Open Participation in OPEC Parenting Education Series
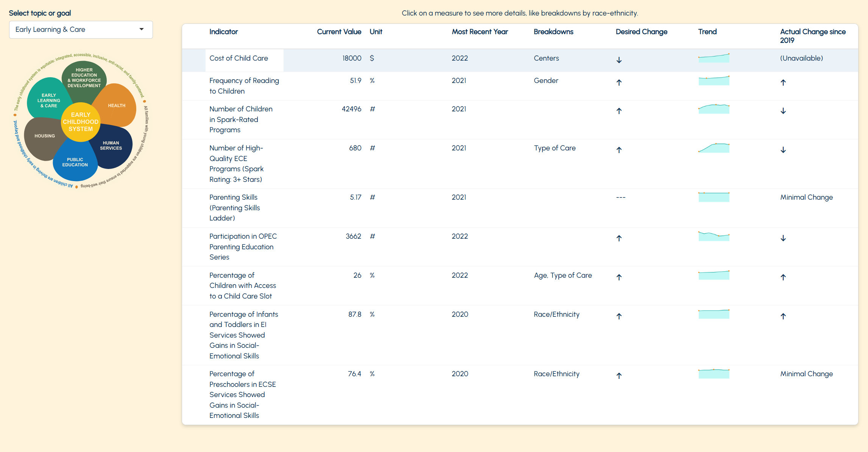The width and height of the screenshot is (868, 452). (243, 247)
